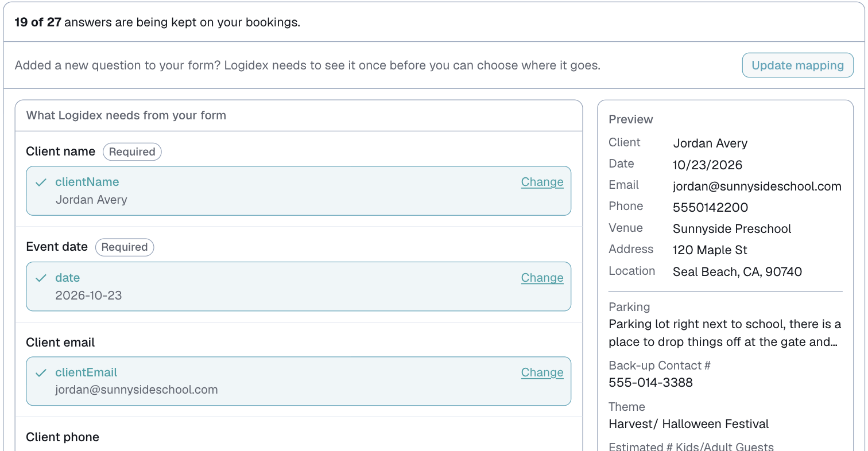Select the preview phone number 5550142200

pyautogui.click(x=711, y=207)
